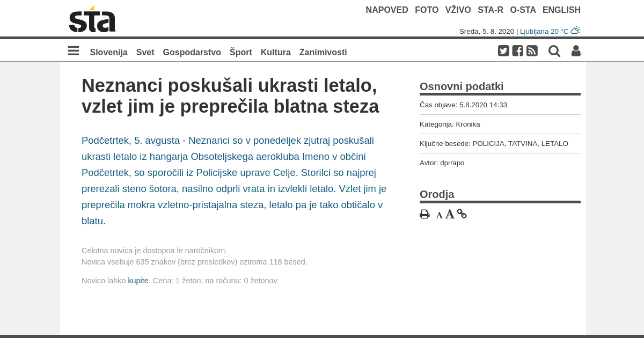Viewport: 644px width, 338px height.
Task: Open the hamburger menu icon
Action: [x=74, y=51]
